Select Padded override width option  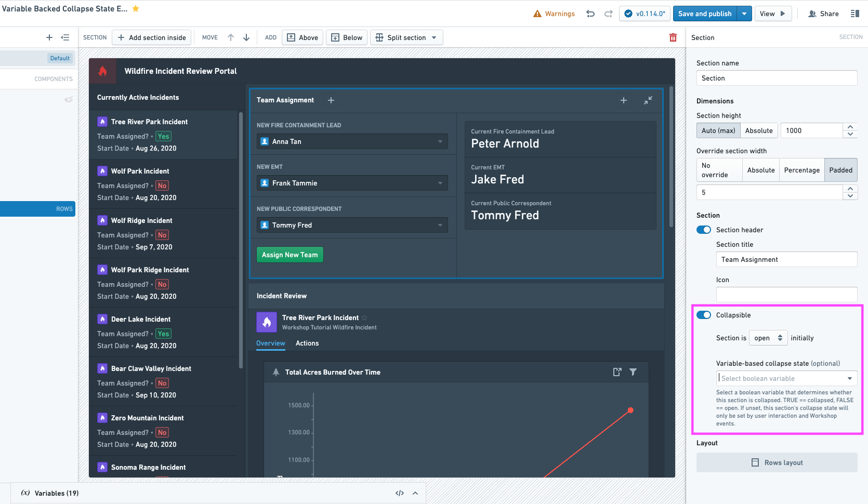[841, 170]
